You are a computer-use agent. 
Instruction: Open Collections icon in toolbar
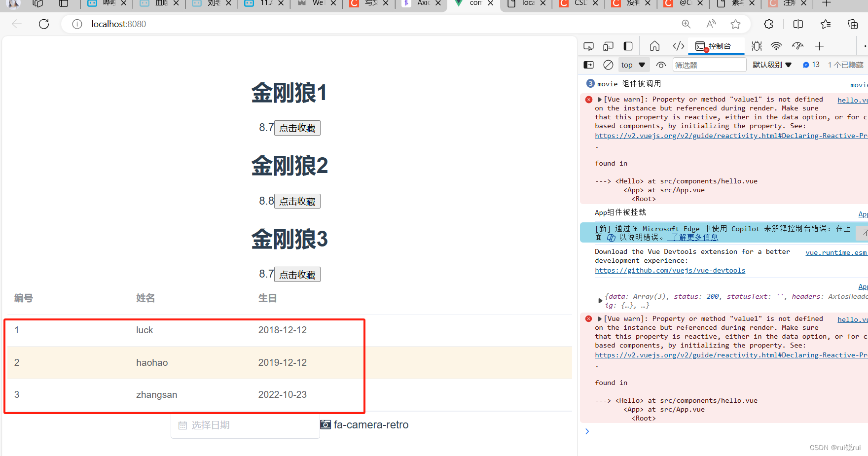pos(853,24)
